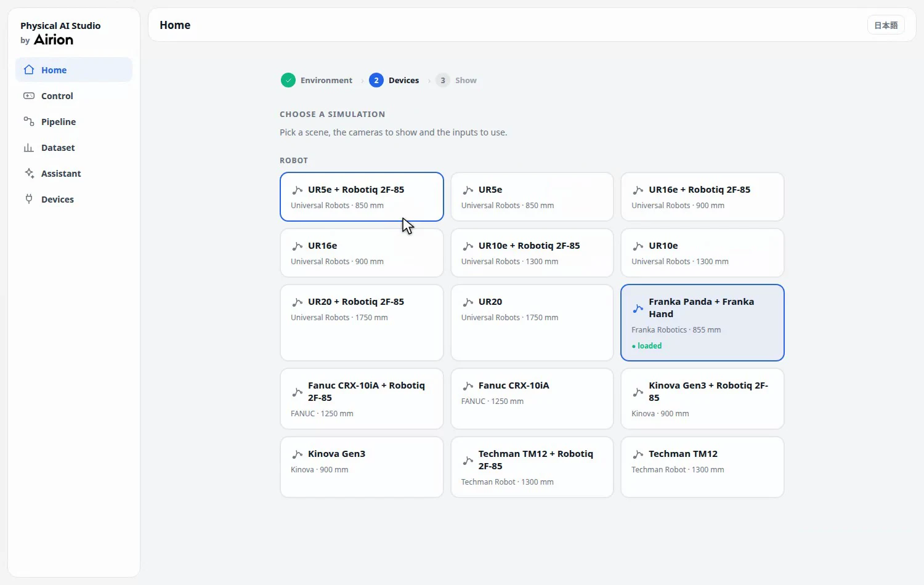Select the plain UR20 robot title
The width and height of the screenshot is (924, 585).
click(x=490, y=302)
